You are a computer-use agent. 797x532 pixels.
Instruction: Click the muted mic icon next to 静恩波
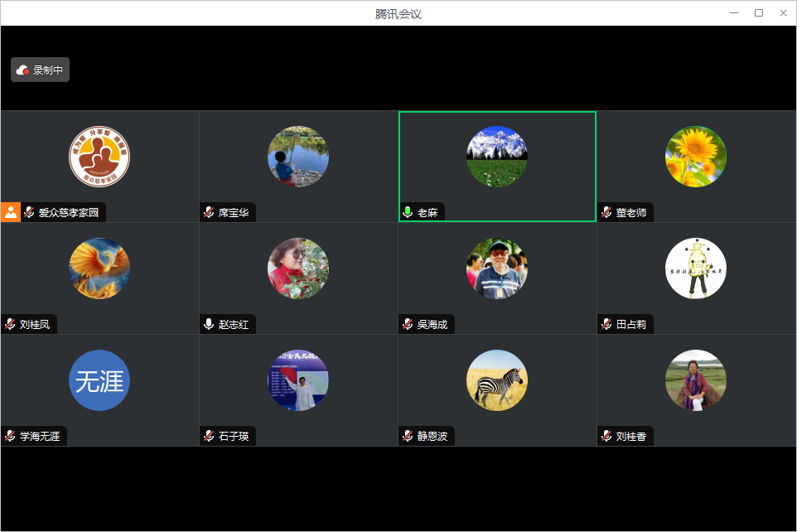coord(408,436)
